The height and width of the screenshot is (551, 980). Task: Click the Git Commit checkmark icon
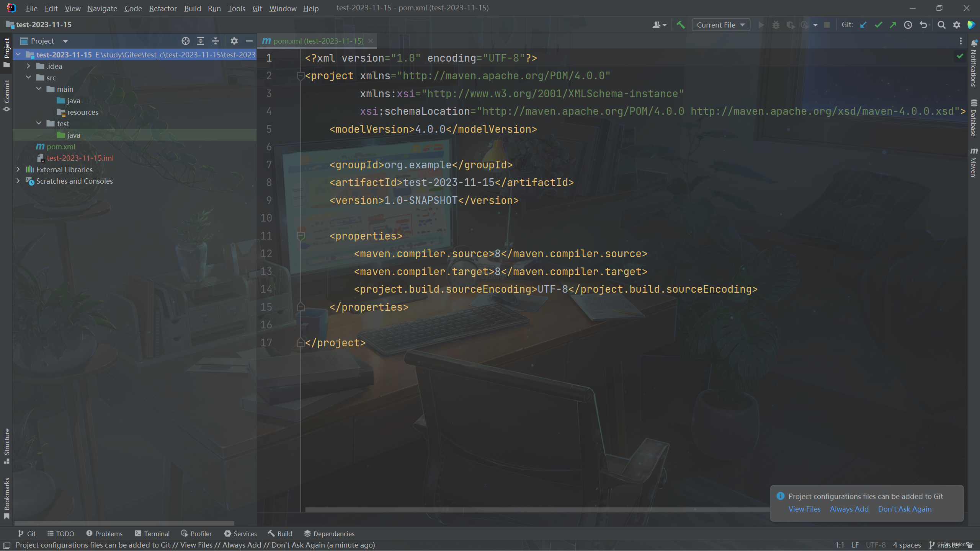pyautogui.click(x=878, y=25)
